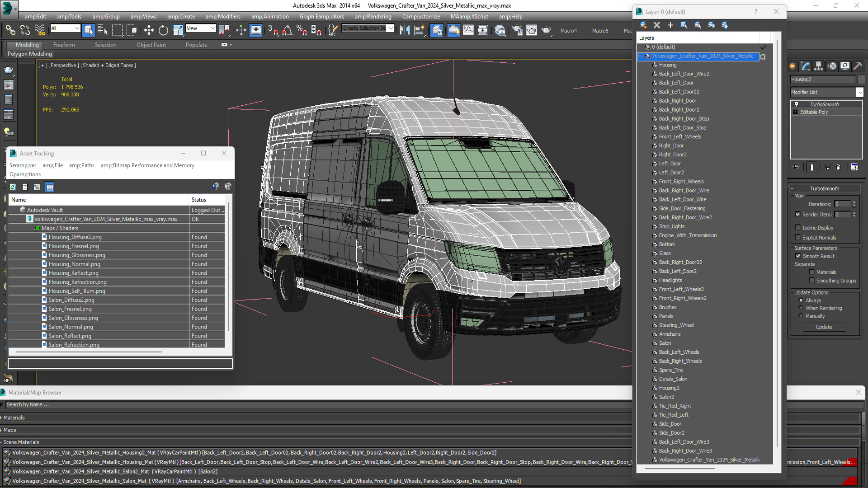The image size is (868, 488).
Task: Choose Rectangular Selection Region tool
Action: click(117, 30)
